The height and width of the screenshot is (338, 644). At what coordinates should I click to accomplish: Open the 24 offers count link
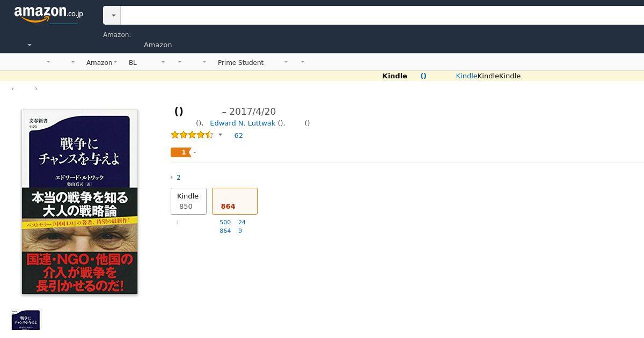[x=241, y=222]
